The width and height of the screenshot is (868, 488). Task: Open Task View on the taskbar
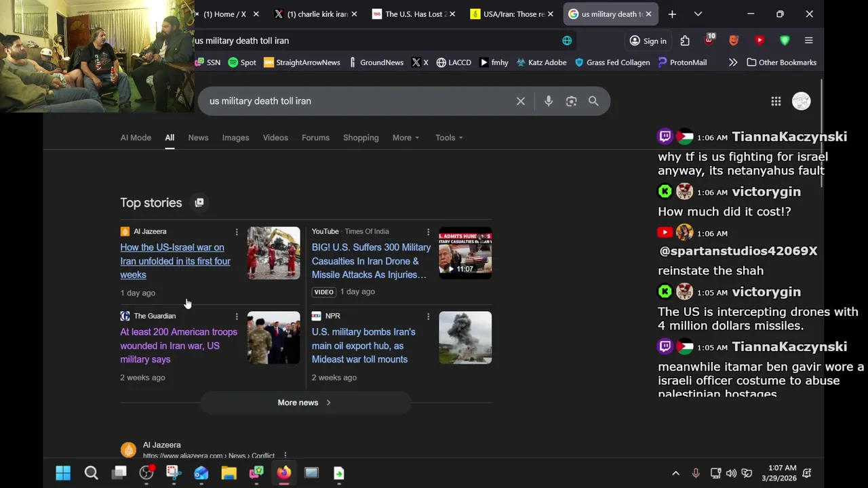pyautogui.click(x=119, y=473)
